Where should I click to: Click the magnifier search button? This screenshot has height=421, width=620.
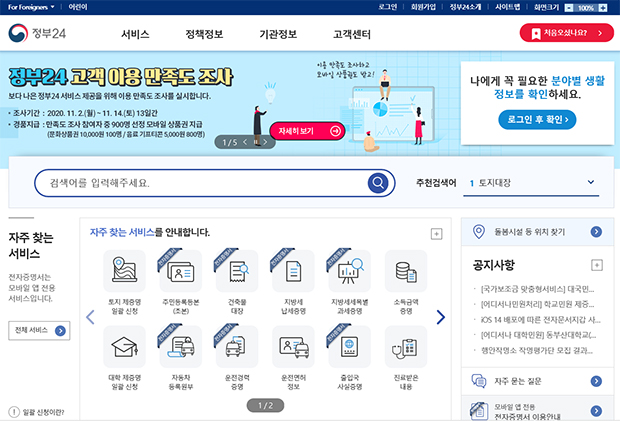click(377, 183)
